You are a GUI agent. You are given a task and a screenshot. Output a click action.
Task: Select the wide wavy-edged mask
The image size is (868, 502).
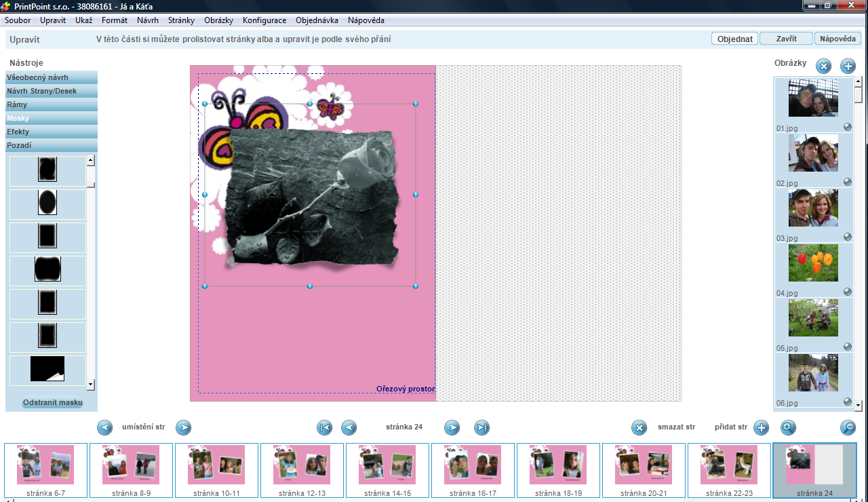[47, 269]
